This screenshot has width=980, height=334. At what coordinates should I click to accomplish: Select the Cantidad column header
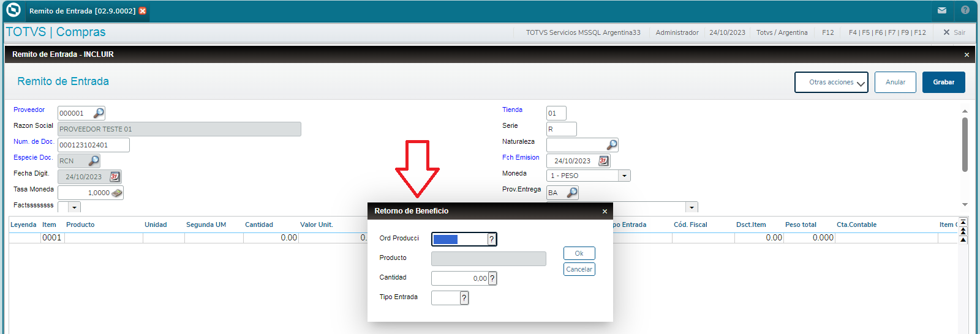point(259,225)
